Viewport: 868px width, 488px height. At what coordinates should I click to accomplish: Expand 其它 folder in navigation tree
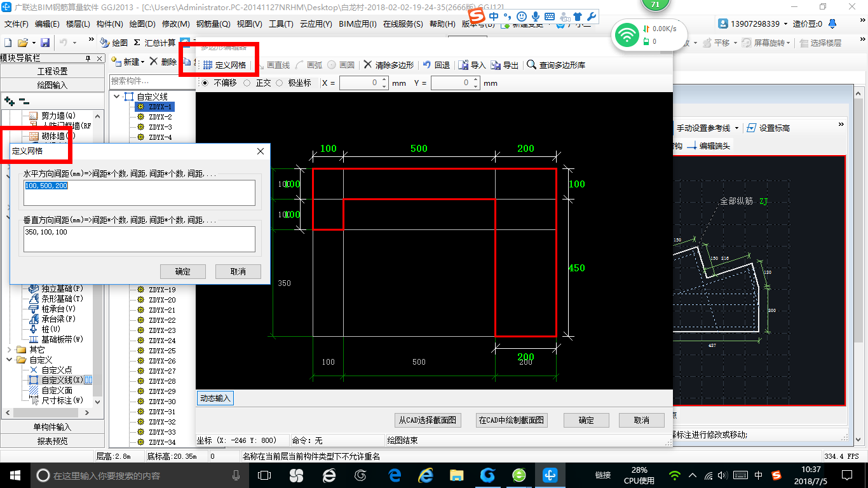(x=9, y=349)
